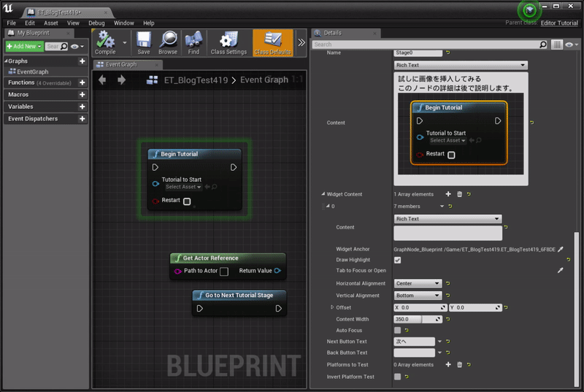Click Content Width 350.0 slider
This screenshot has width=584, height=392.
418,319
